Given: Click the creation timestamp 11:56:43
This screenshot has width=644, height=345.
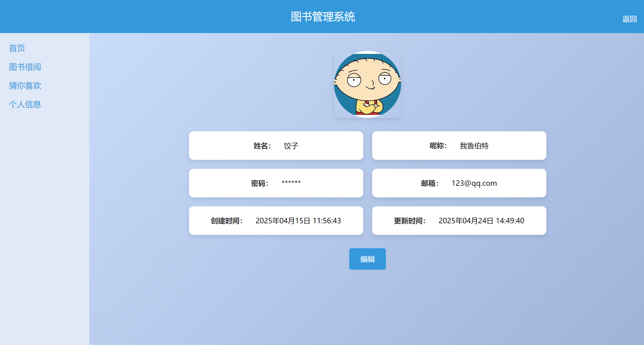Looking at the screenshot, I should 327,221.
